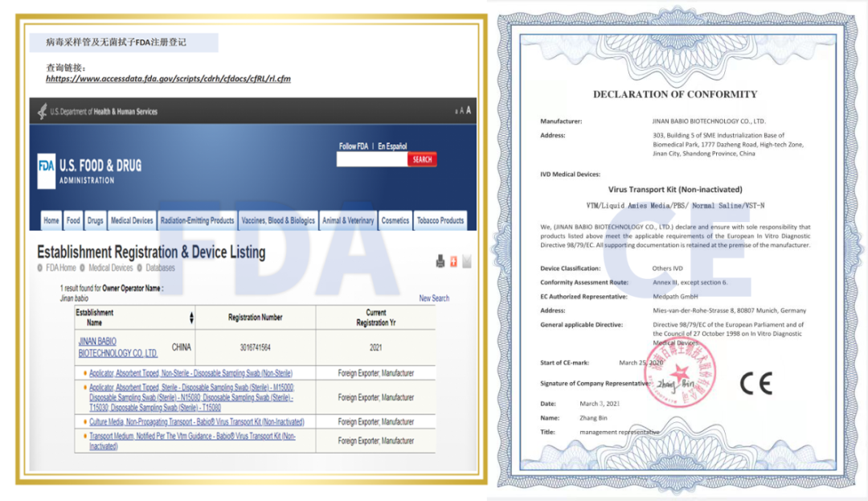Screen dimensions: 868x501
Task: Click the Registration Number column header
Action: (x=256, y=317)
